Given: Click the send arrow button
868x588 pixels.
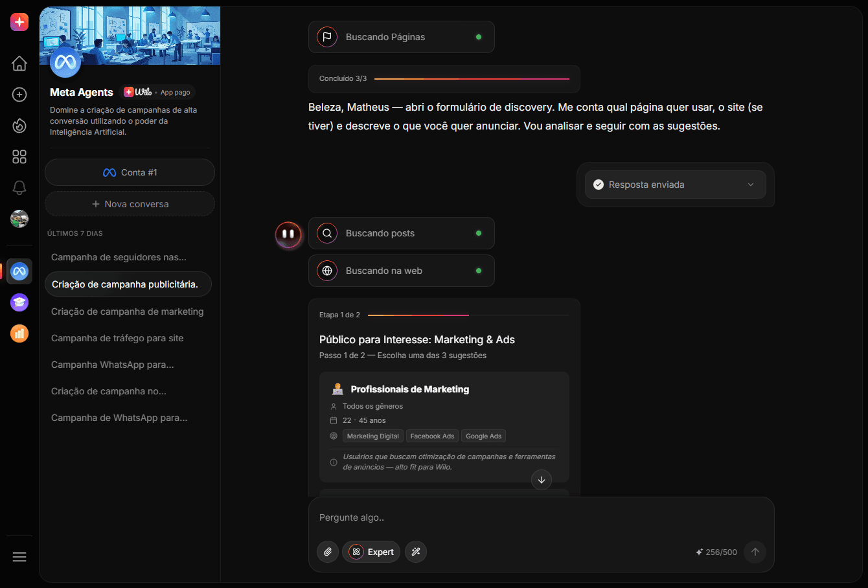Looking at the screenshot, I should pyautogui.click(x=755, y=552).
